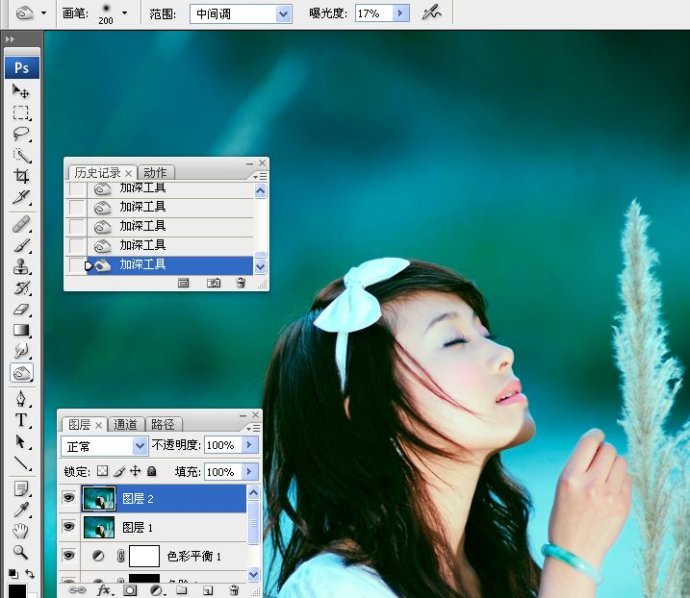The height and width of the screenshot is (598, 690).
Task: Click the Hand tool
Action: [21, 530]
